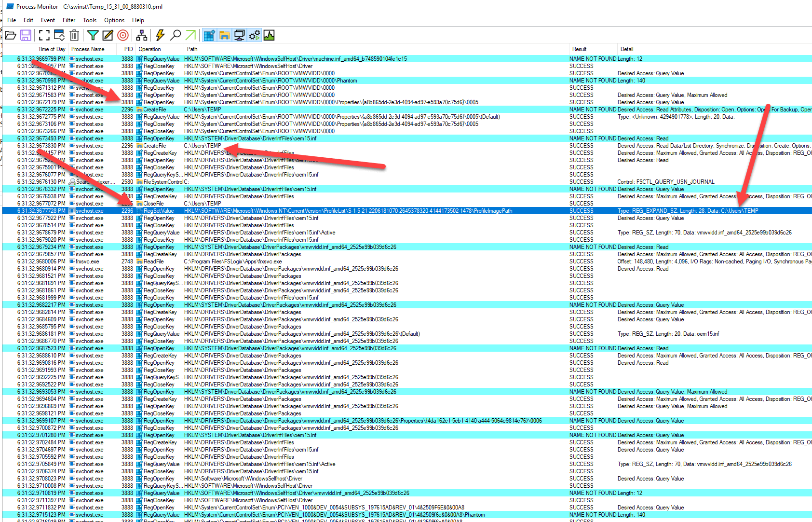Click the ReadFile operation cell

[x=154, y=261]
